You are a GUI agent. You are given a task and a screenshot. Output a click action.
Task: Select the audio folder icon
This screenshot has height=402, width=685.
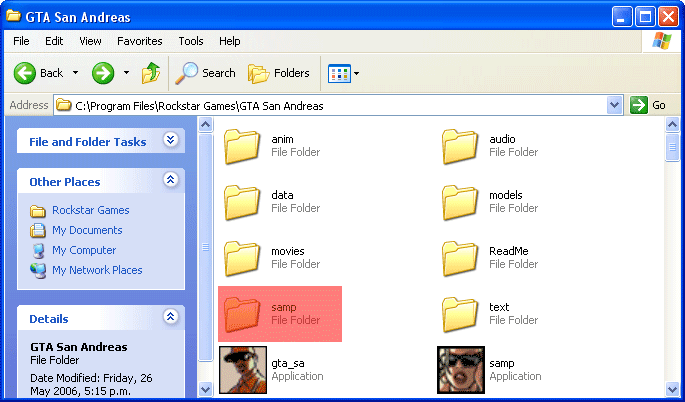click(460, 146)
